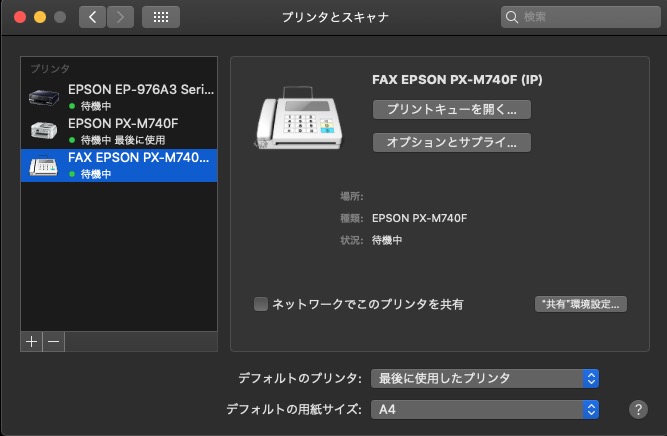
Task: Open the デフォルトのプリンタ dropdown
Action: pos(485,378)
